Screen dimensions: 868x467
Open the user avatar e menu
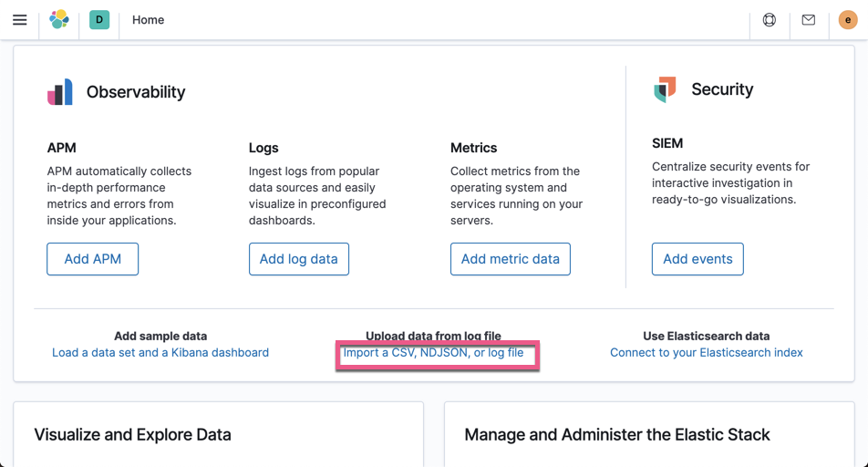point(848,20)
